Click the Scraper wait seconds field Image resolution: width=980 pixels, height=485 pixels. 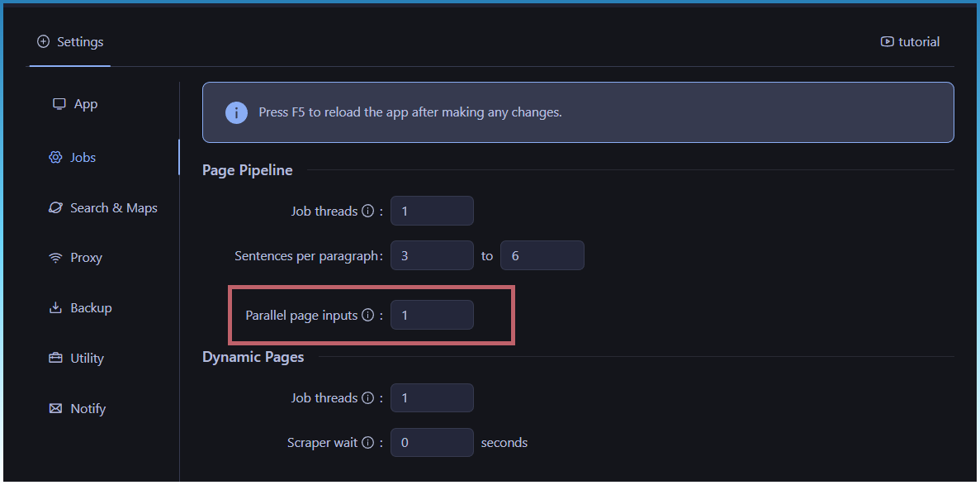point(432,443)
